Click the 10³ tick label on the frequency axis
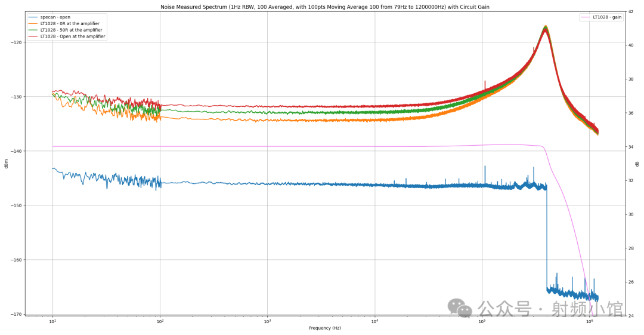Viewport: 644px width, 335px height. [267, 322]
